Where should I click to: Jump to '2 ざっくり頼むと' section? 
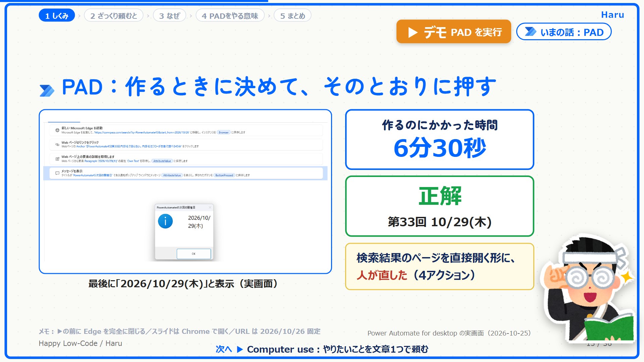pos(114,15)
